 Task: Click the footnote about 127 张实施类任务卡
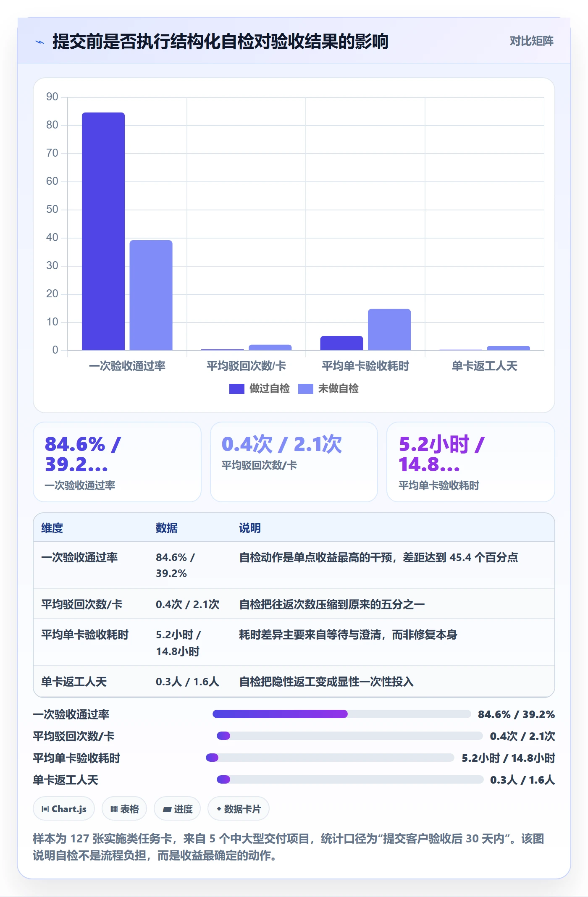click(x=289, y=847)
